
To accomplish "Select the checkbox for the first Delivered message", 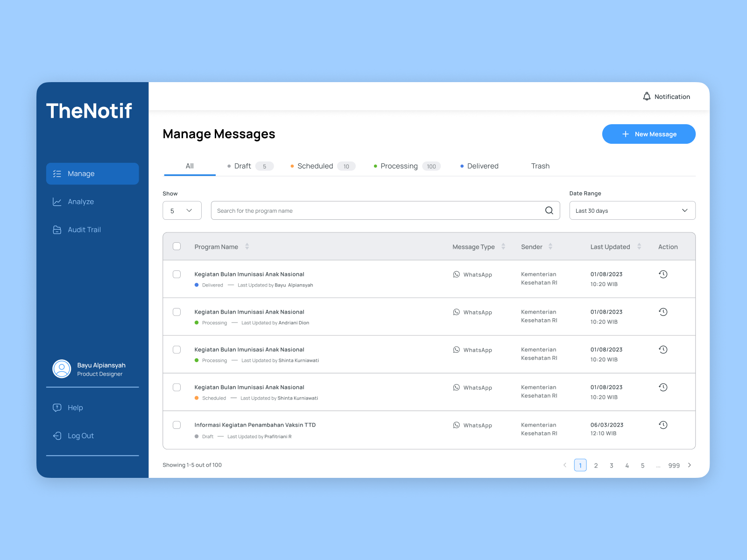I will (176, 274).
